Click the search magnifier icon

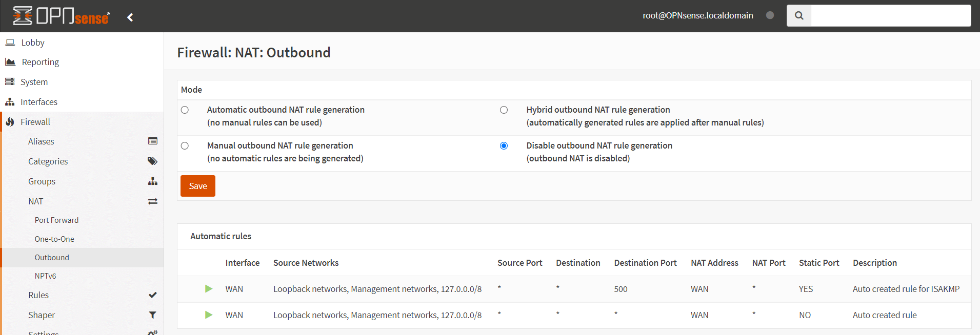798,16
